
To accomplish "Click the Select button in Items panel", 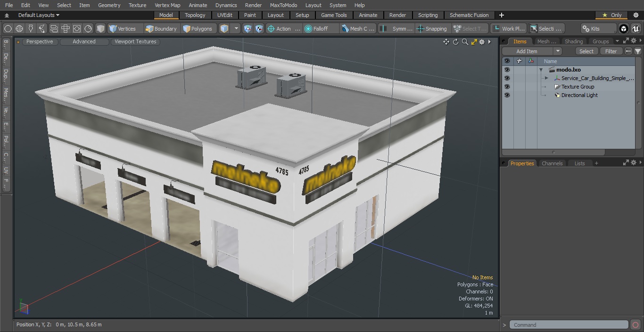I will 586,51.
